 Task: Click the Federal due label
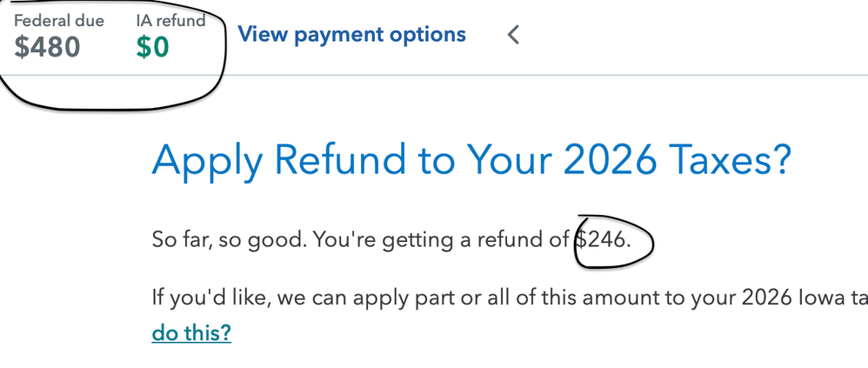(x=59, y=21)
